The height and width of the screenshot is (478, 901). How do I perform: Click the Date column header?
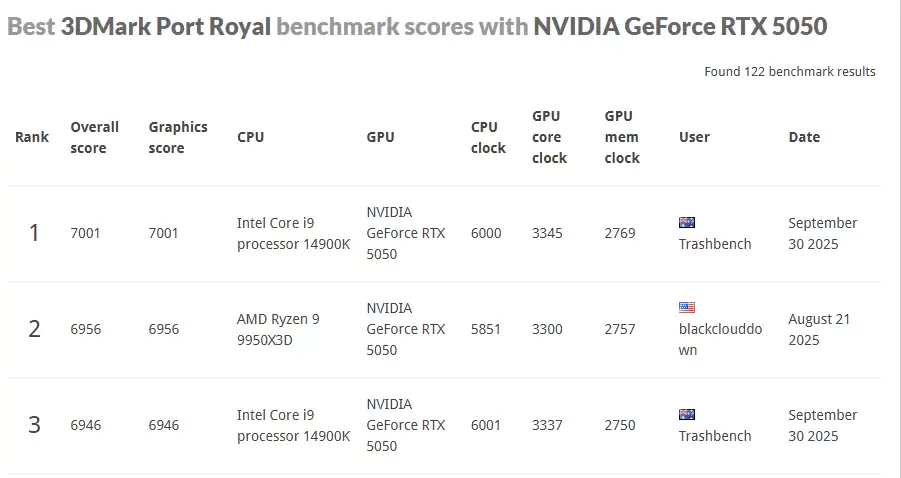click(804, 137)
